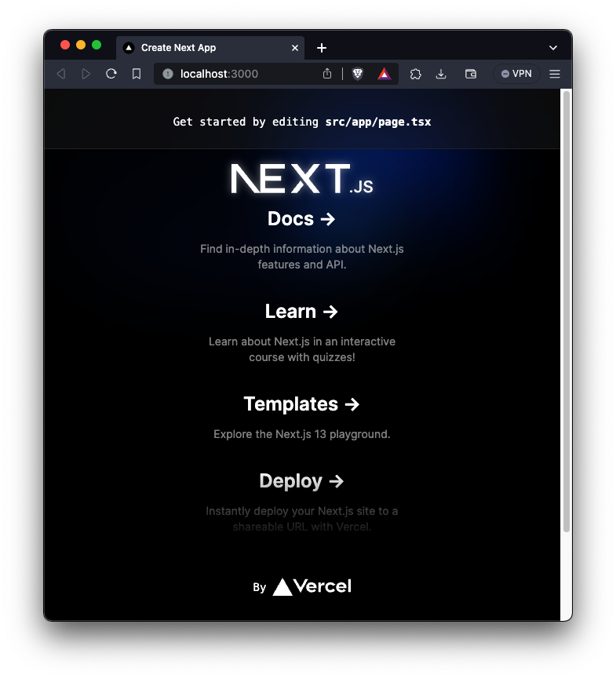Screen dimensions: 616x679
Task: Open the extensions puzzle icon
Action: [416, 74]
